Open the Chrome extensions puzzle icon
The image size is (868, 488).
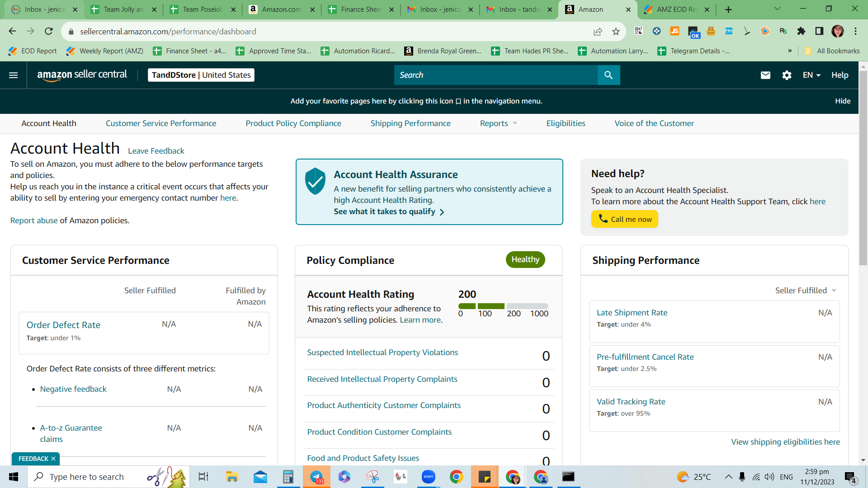point(801,31)
